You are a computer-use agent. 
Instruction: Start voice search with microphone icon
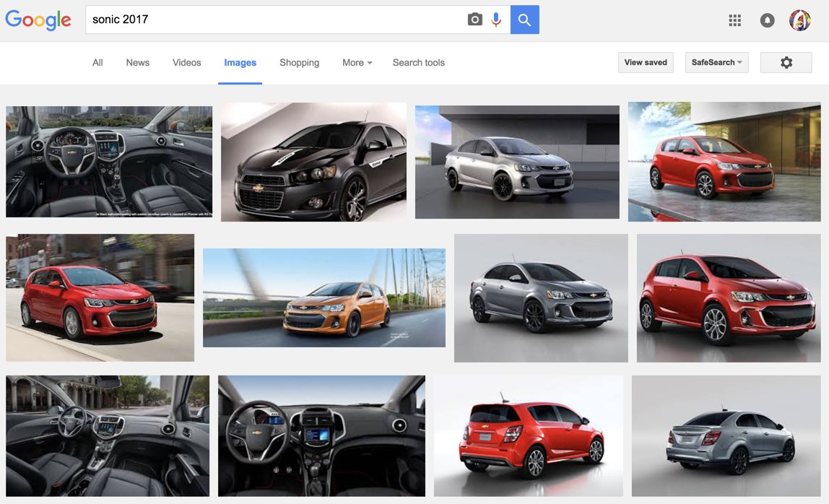(x=496, y=19)
